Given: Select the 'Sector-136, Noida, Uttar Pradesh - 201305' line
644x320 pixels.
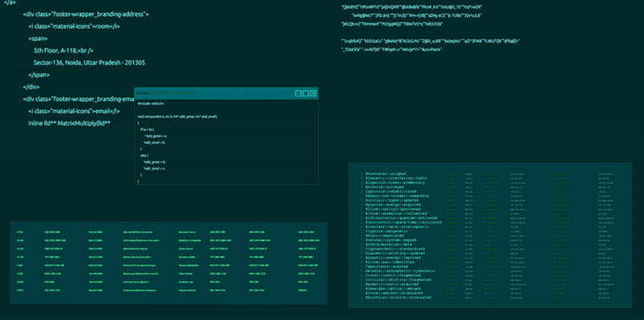Looking at the screenshot, I should (x=89, y=63).
